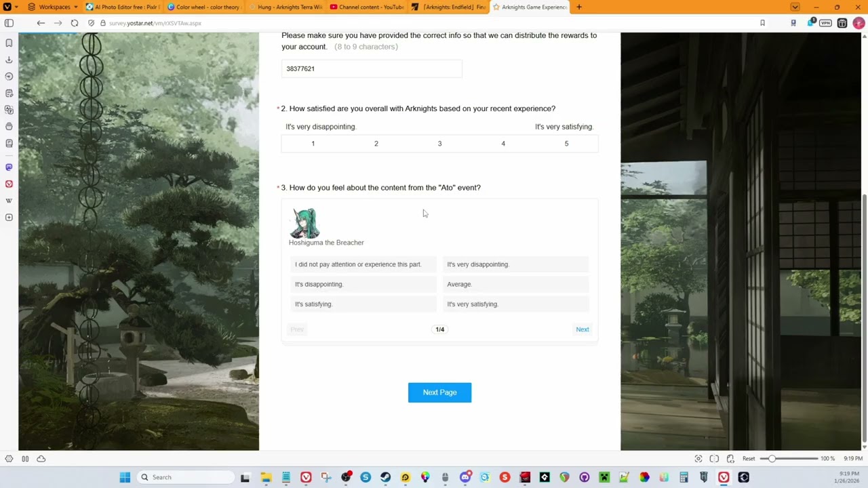
Task: Switch to Color wheel tab
Action: (x=204, y=7)
